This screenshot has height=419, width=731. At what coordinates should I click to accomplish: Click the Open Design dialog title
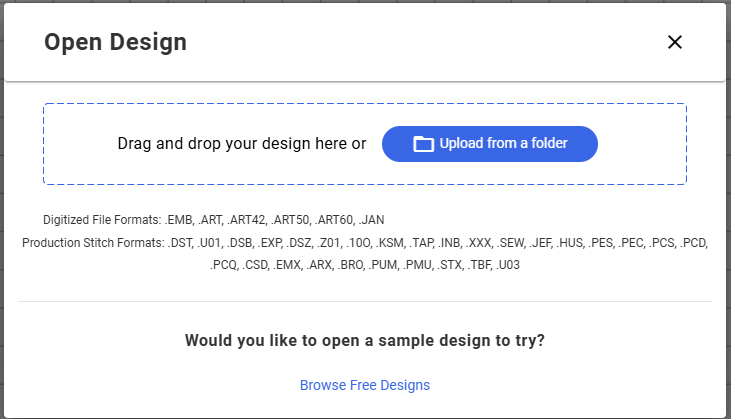pyautogui.click(x=115, y=42)
